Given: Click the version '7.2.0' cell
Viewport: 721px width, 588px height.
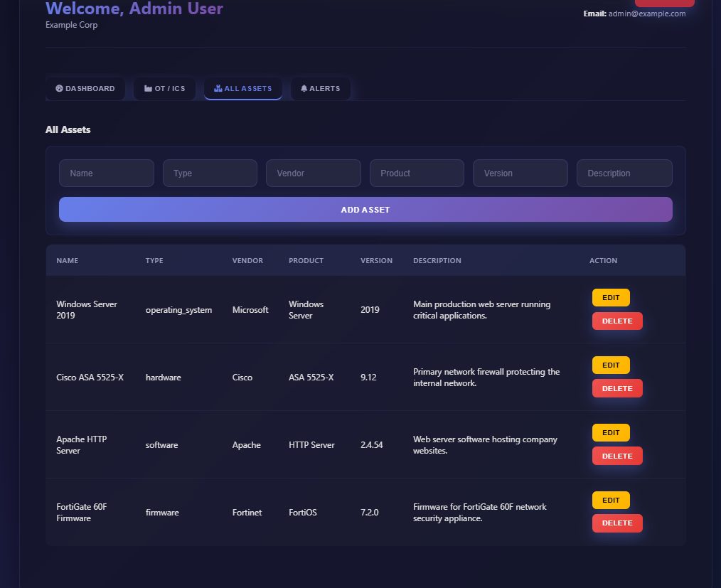Looking at the screenshot, I should pos(369,513).
